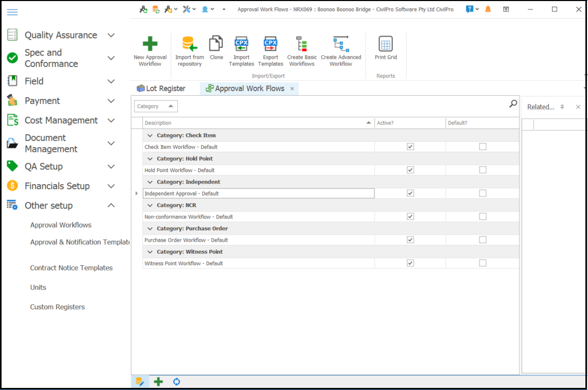
Task: Click the New Approval Workflow plus icon
Action: click(150, 44)
